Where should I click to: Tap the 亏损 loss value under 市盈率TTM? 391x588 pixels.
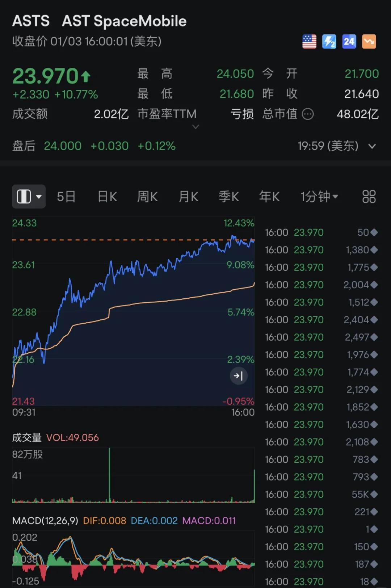click(242, 114)
